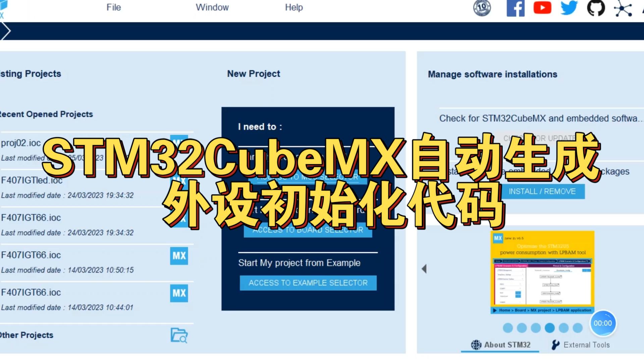Click the video link in LPBAM slide footer
This screenshot has width=644, height=362.
[542, 310]
